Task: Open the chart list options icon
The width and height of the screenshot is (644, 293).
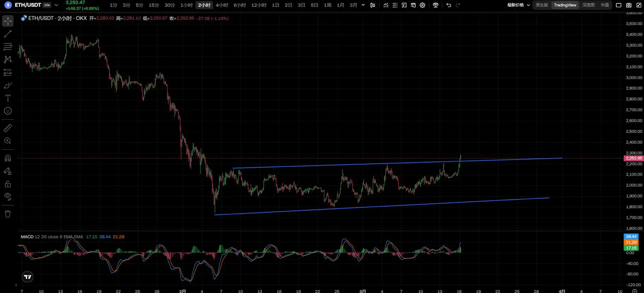Action: tap(395, 5)
